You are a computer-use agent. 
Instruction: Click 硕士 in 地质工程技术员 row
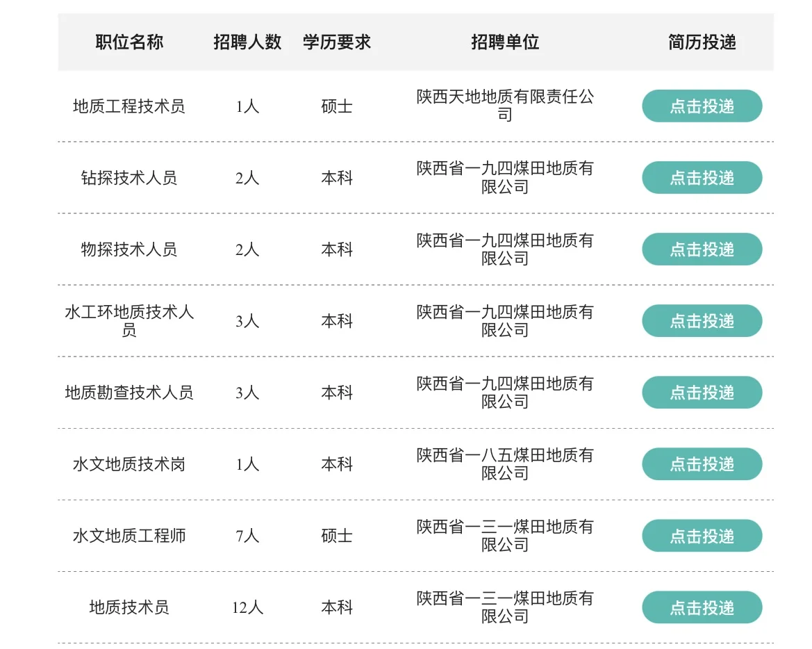point(337,106)
